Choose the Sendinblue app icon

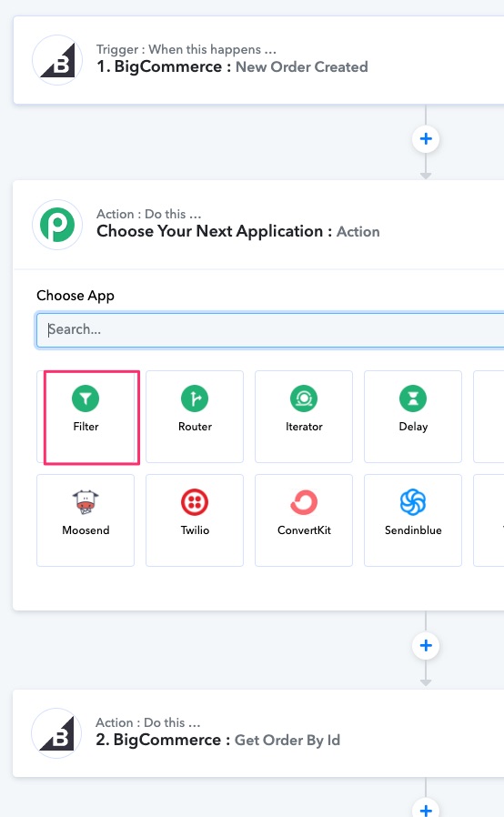(x=413, y=502)
